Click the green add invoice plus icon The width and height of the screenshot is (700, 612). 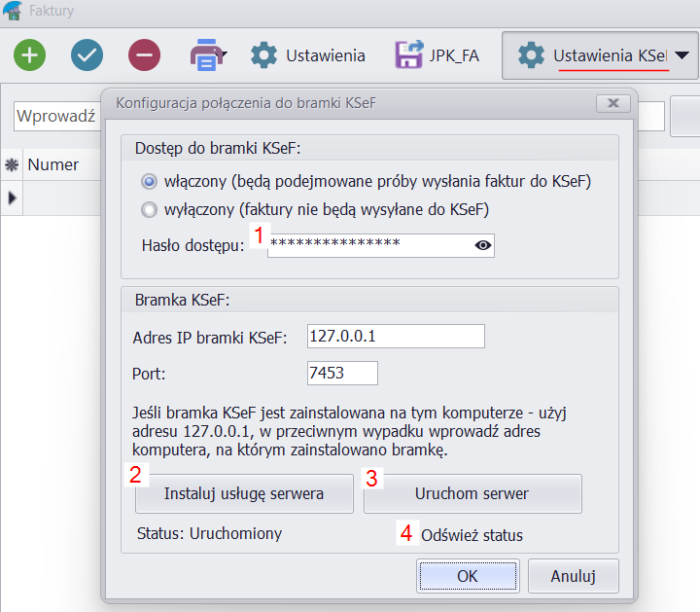pos(29,55)
